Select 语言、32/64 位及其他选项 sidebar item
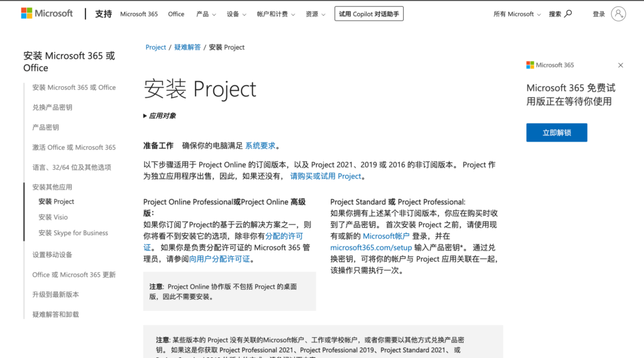The width and height of the screenshot is (644, 358). [x=72, y=167]
